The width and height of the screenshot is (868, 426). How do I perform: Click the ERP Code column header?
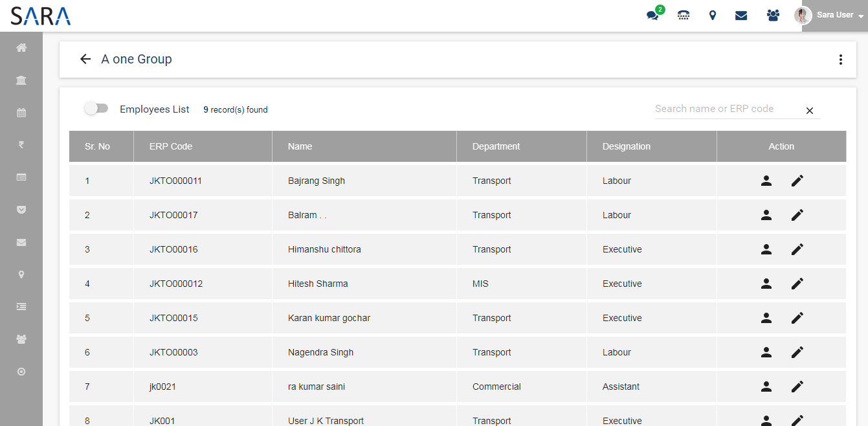pos(171,146)
